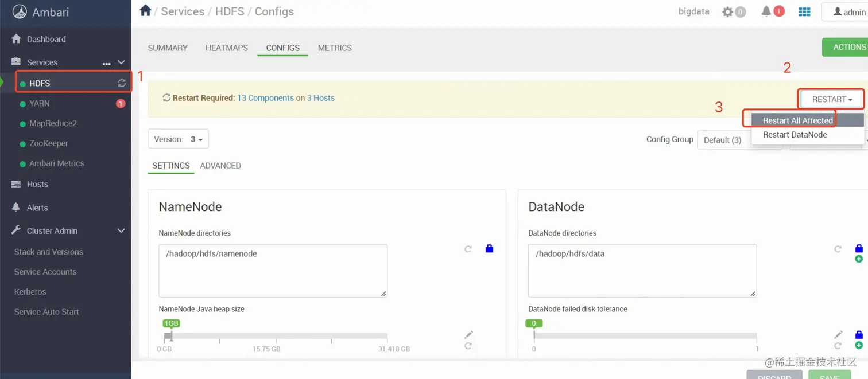Image resolution: width=868 pixels, height=379 pixels.
Task: Click the NameNode directories text area
Action: [x=273, y=271]
